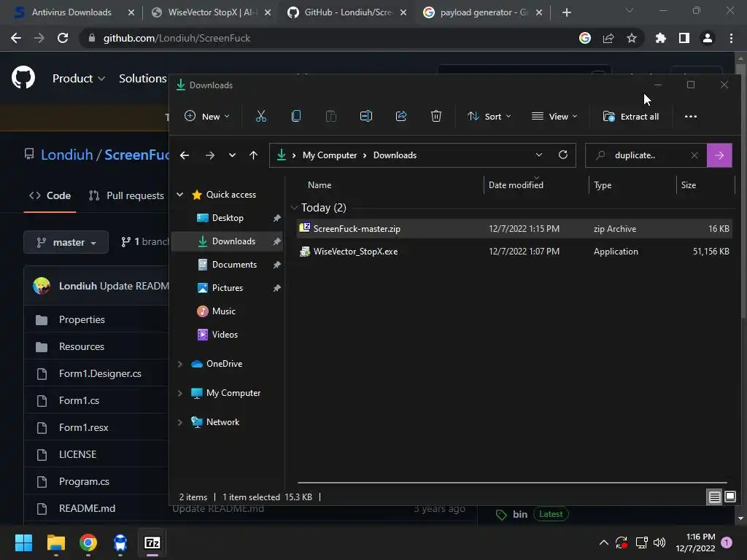Viewport: 747px width, 560px height.
Task: Expand the Network tree node
Action: tap(179, 422)
